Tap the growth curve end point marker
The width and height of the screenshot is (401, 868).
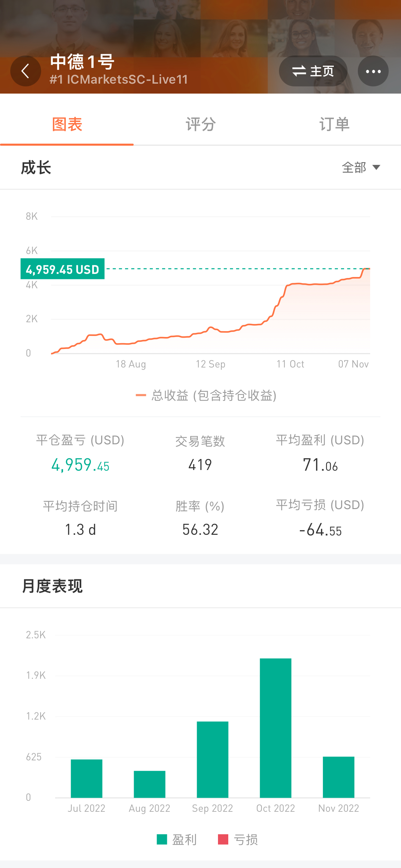tap(367, 269)
